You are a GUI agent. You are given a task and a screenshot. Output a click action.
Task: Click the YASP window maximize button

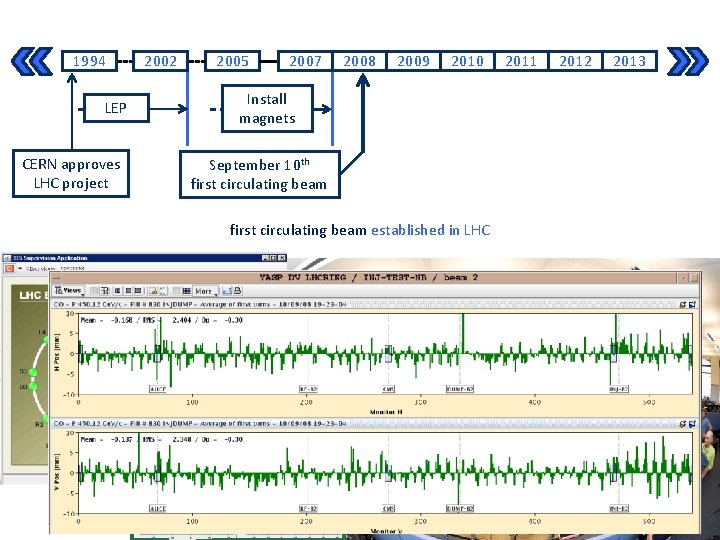click(x=694, y=278)
